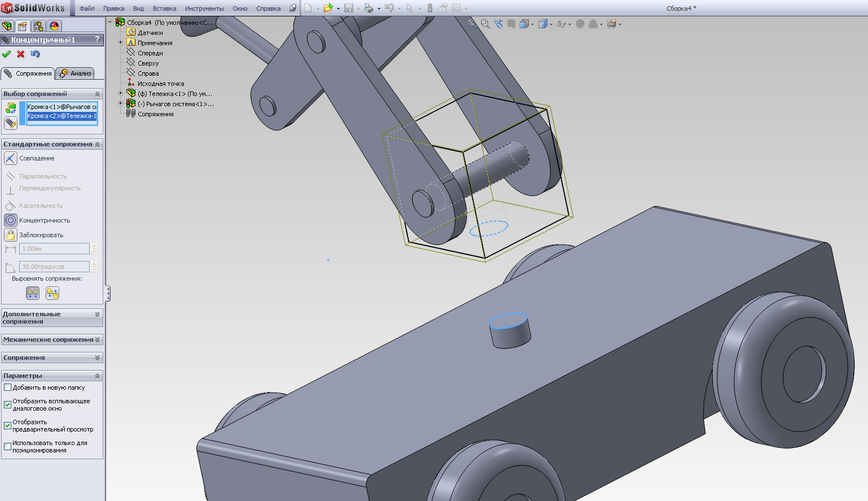Check Добавить в новую папку checkbox
This screenshot has width=868, height=501.
[x=7, y=387]
